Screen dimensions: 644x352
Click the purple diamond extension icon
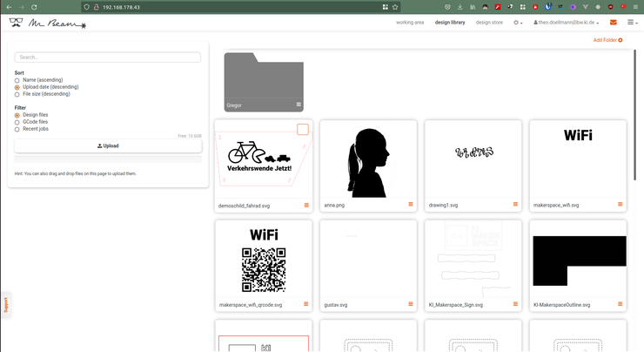(573, 7)
